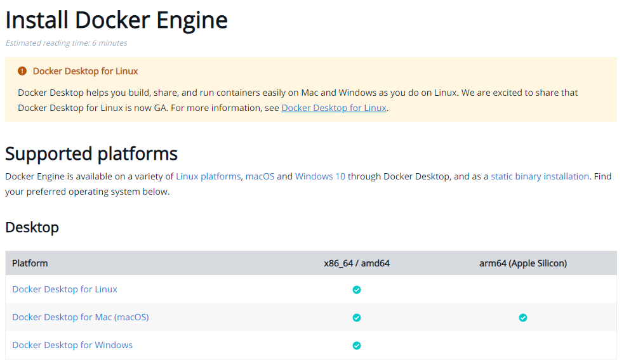The image size is (624, 364).
Task: Open the macOS link in paragraph
Action: (260, 176)
